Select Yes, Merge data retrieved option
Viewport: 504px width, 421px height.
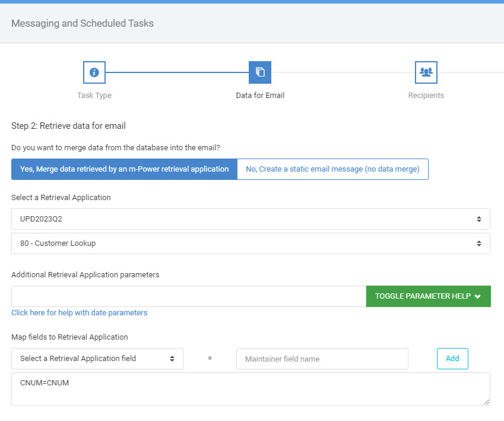click(x=125, y=169)
